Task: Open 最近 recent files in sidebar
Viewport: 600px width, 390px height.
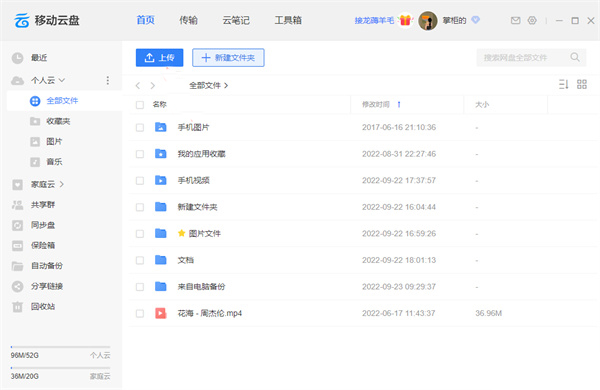Action: tap(39, 58)
